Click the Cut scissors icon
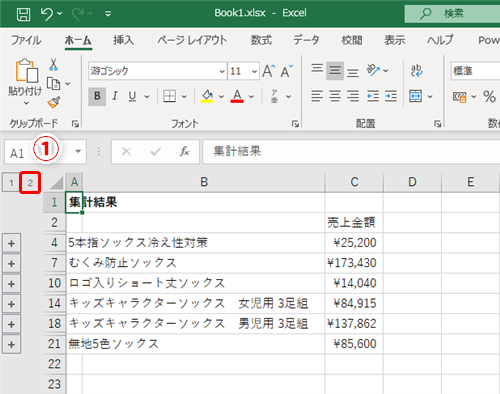The image size is (500, 394). click(x=53, y=64)
